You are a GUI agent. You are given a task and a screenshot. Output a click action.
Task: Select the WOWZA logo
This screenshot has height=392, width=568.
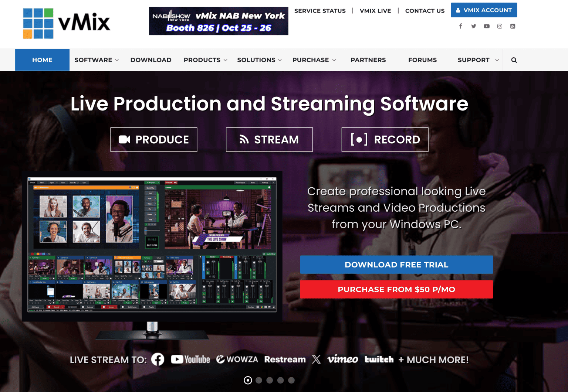pos(237,359)
